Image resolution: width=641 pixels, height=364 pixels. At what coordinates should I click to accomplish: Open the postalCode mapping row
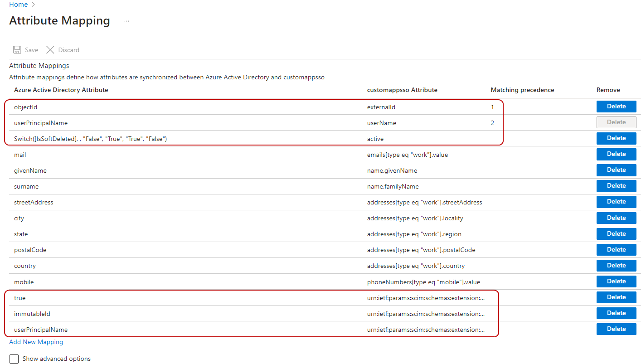pyautogui.click(x=299, y=250)
